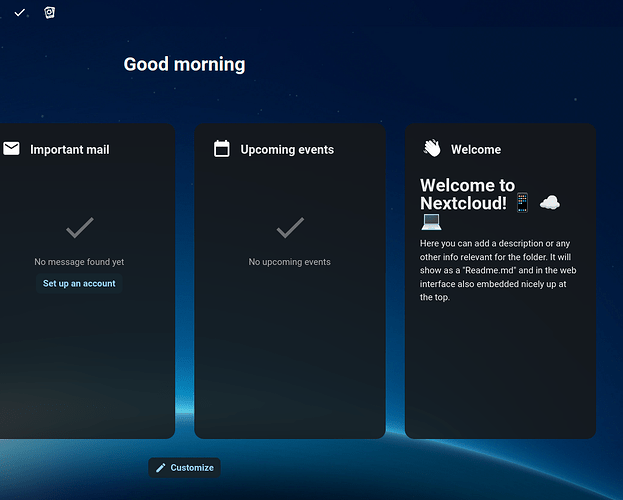623x500 pixels.
Task: Click the cloud emoji in the Welcome title
Action: tap(549, 203)
